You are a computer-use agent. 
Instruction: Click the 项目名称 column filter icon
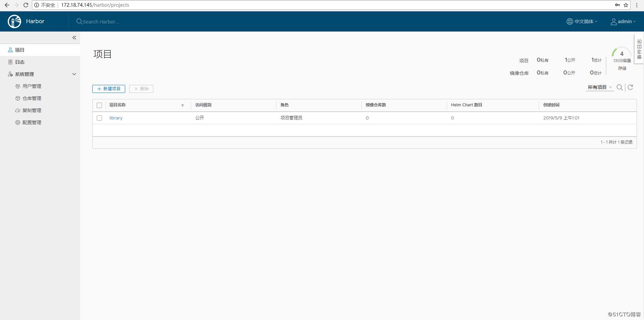coord(183,105)
